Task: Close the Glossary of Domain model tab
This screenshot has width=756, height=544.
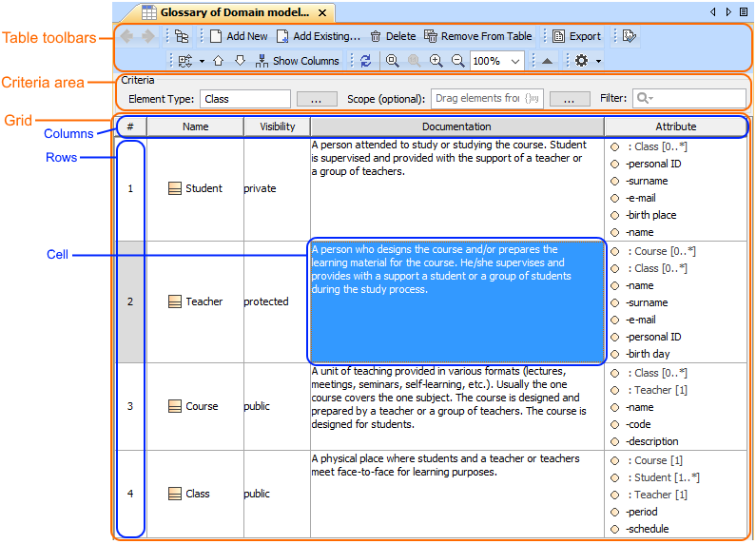Action: pos(322,12)
